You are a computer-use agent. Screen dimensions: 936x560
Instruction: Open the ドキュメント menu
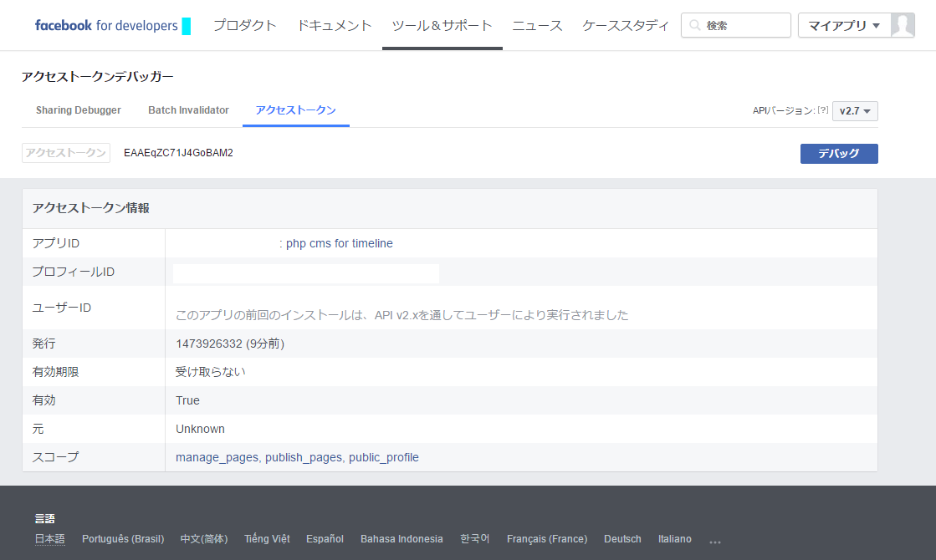click(335, 25)
